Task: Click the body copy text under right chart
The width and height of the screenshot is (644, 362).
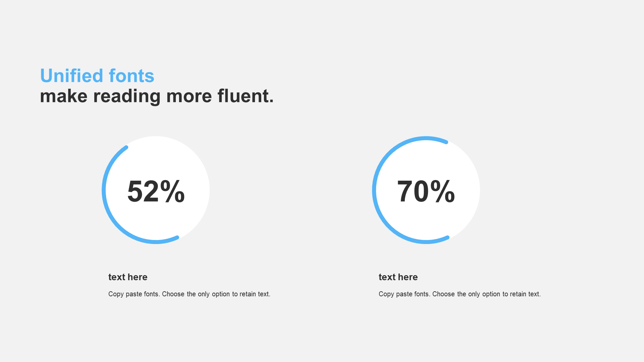Action: [x=460, y=294]
